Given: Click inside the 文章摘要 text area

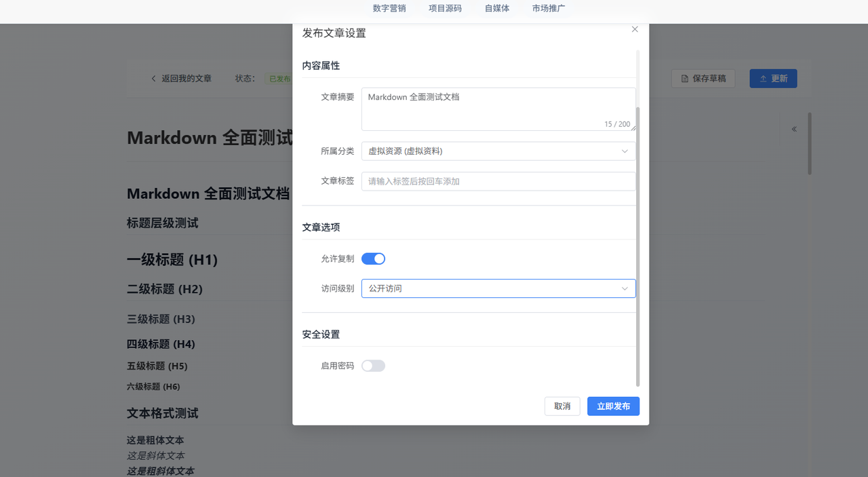Looking at the screenshot, I should click(498, 109).
